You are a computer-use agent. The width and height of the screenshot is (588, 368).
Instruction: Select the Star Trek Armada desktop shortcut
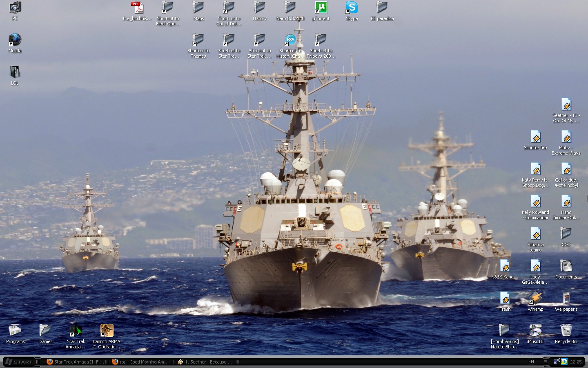[76, 331]
